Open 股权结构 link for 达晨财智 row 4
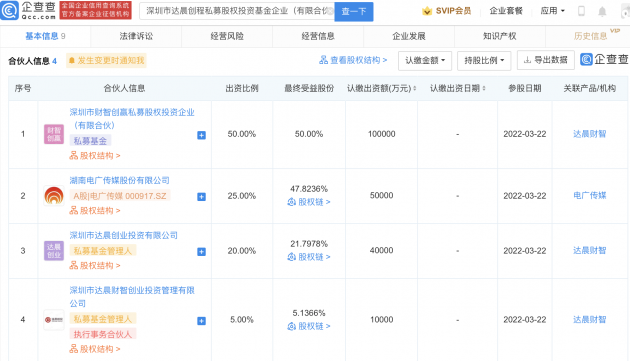Image resolution: width=630 pixels, height=361 pixels. pos(95,349)
